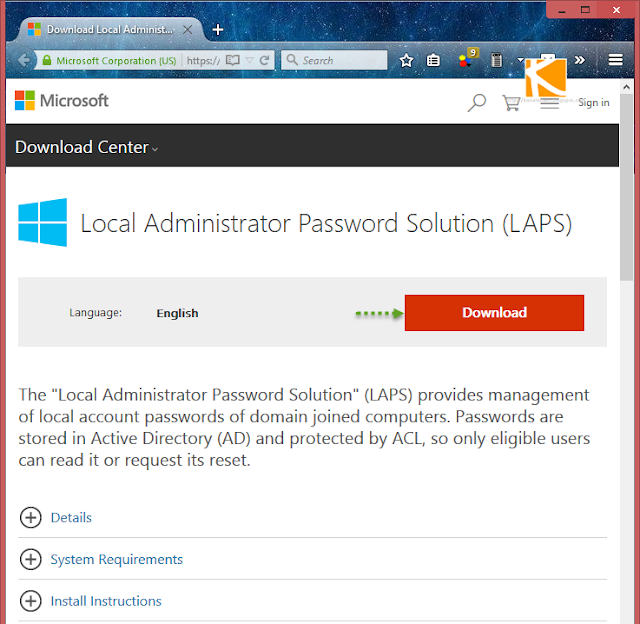Click the https:// URL text in address bar

coord(203,60)
